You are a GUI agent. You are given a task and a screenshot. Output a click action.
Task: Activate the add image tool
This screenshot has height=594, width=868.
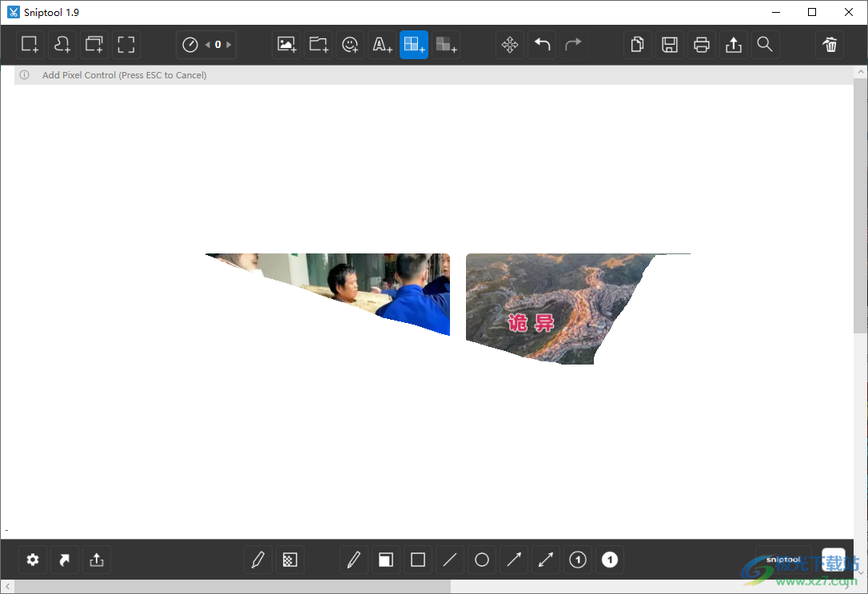pyautogui.click(x=285, y=44)
